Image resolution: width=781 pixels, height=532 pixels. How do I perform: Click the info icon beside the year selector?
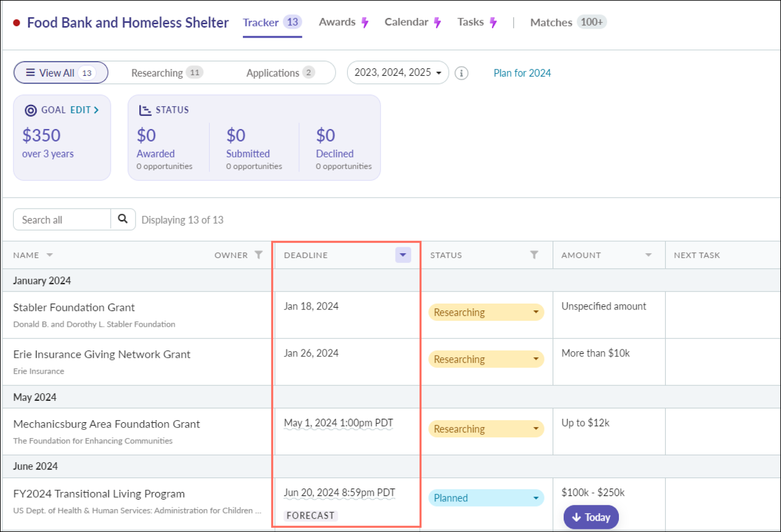461,73
